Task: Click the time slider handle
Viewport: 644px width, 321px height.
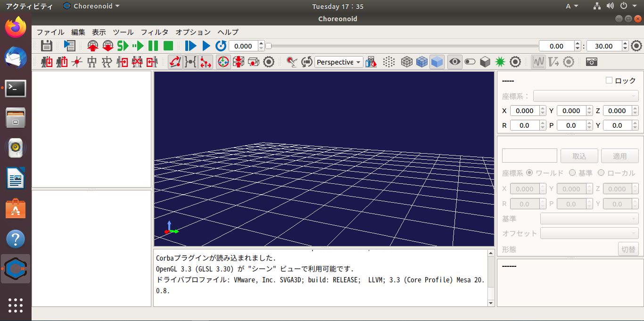Action: [x=268, y=46]
